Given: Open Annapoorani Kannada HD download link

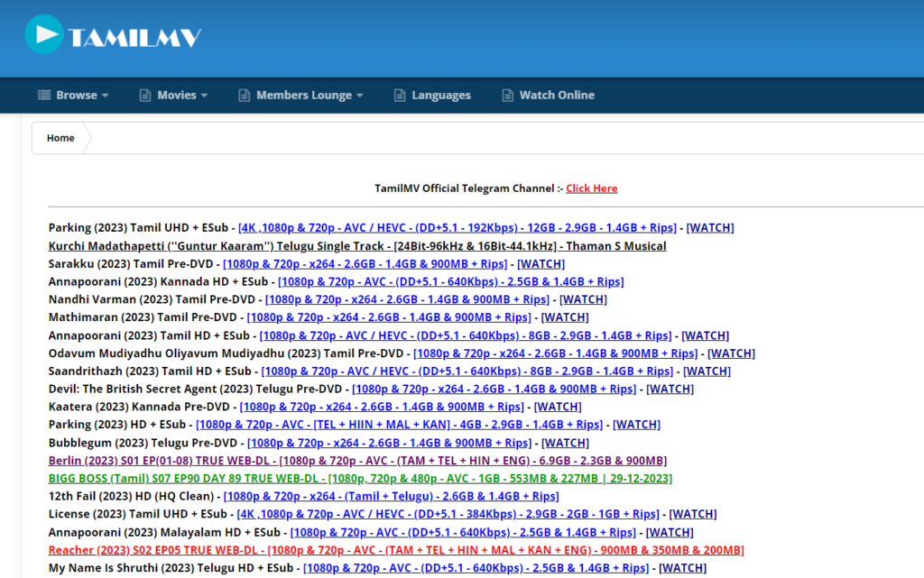Looking at the screenshot, I should tap(451, 281).
